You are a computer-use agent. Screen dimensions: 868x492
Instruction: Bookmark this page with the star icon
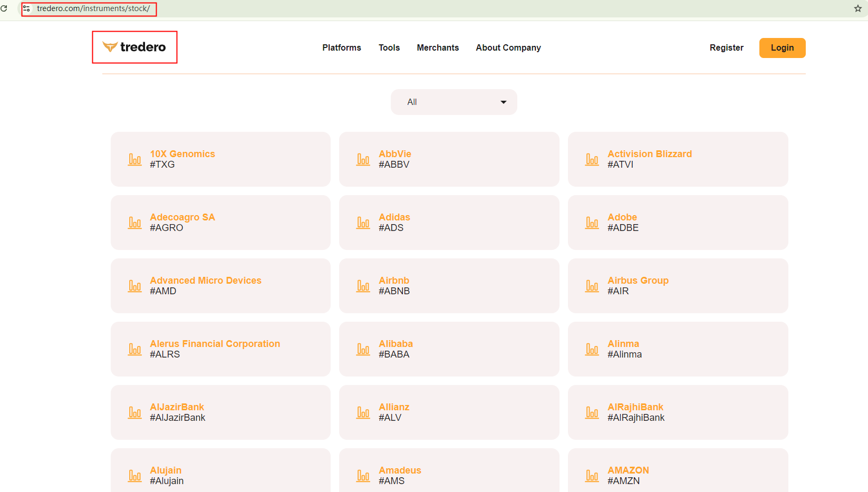click(x=857, y=8)
